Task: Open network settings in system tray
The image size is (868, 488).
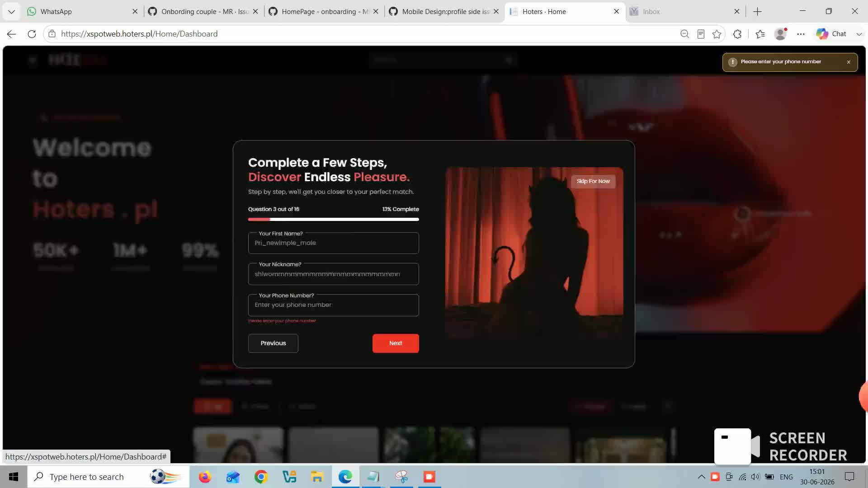Action: (742, 477)
